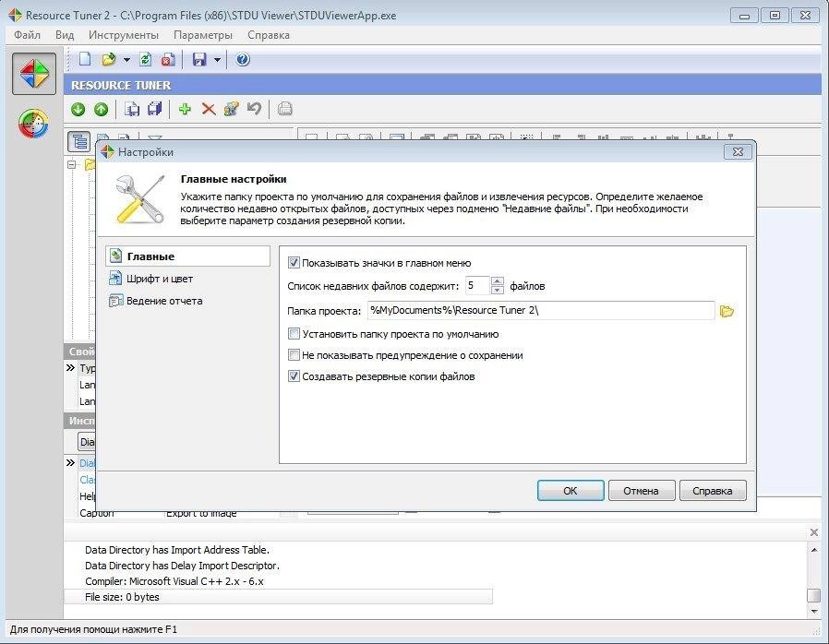This screenshot has height=644, width=829.
Task: Open the Файл menu
Action: (x=27, y=35)
